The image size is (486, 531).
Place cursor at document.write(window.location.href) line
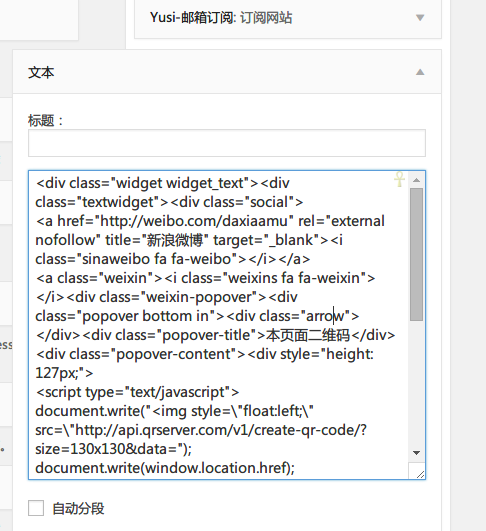point(165,468)
